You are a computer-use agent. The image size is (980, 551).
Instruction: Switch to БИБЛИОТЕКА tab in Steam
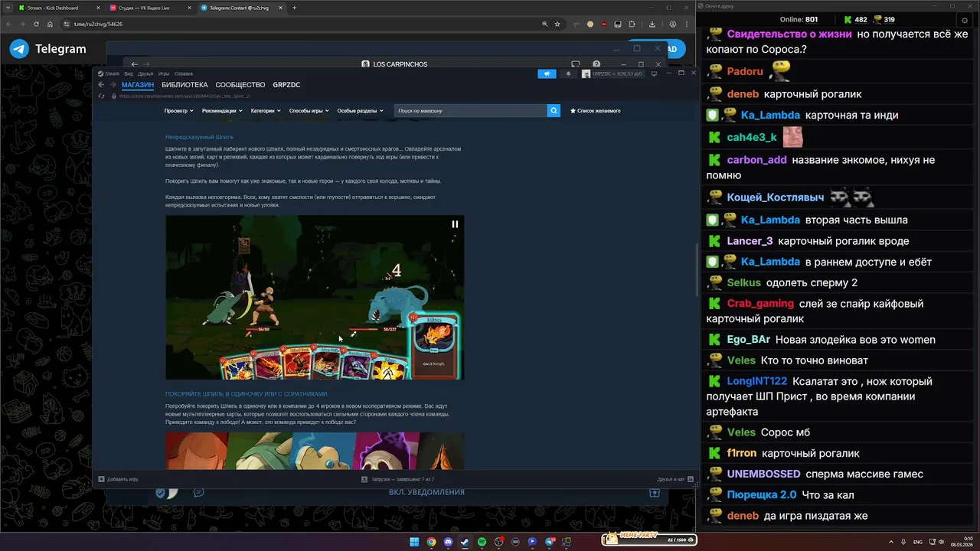[185, 85]
